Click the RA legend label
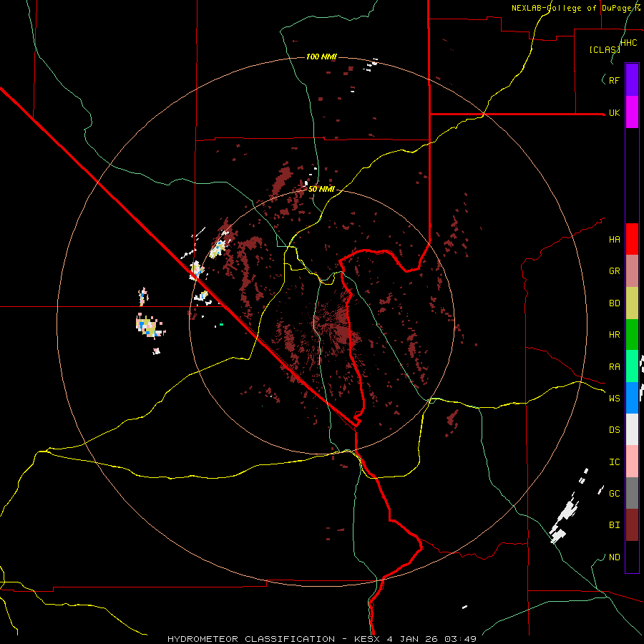Viewport: 644px width, 644px height. 614,367
